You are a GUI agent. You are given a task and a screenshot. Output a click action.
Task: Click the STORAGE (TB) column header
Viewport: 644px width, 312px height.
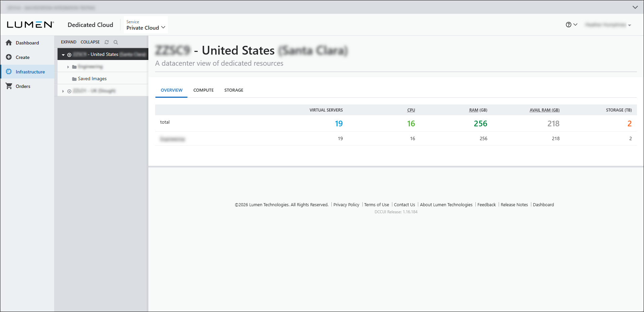pyautogui.click(x=619, y=110)
